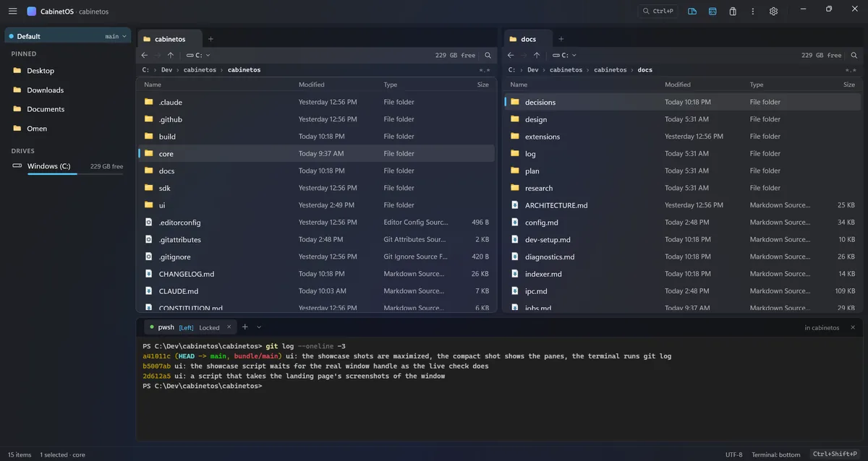This screenshot has width=868, height=461.
Task: Select the extensions folder icon
Action: click(515, 136)
